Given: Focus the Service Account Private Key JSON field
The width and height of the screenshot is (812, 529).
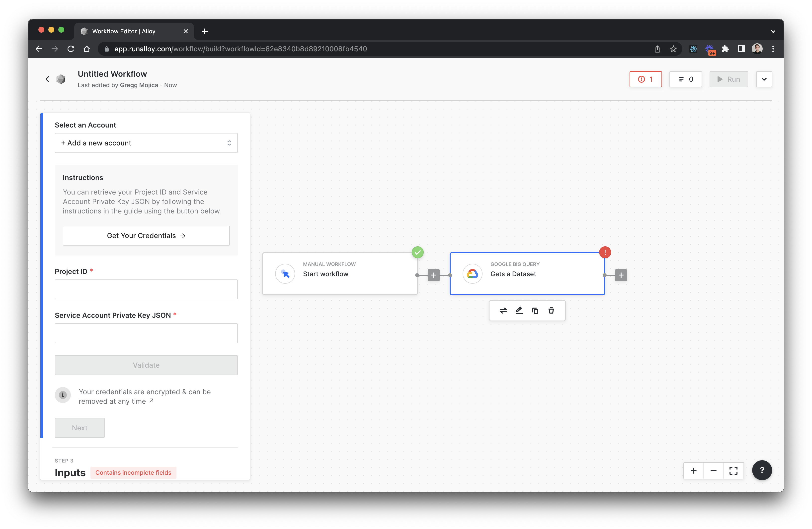Looking at the screenshot, I should point(146,333).
